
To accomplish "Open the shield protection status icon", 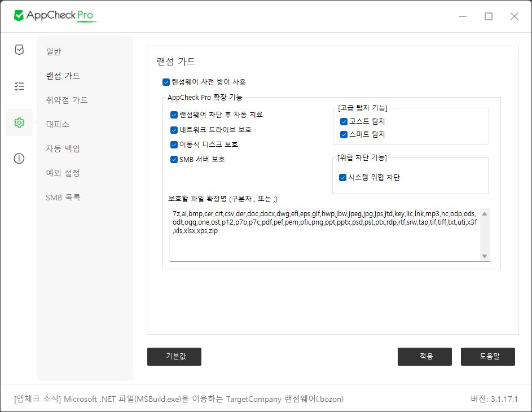I will (19, 50).
